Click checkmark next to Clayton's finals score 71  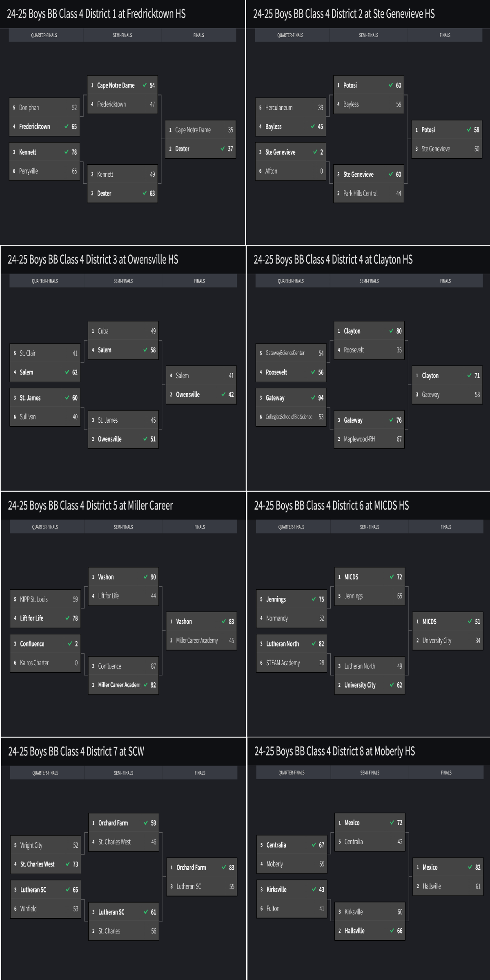point(469,376)
